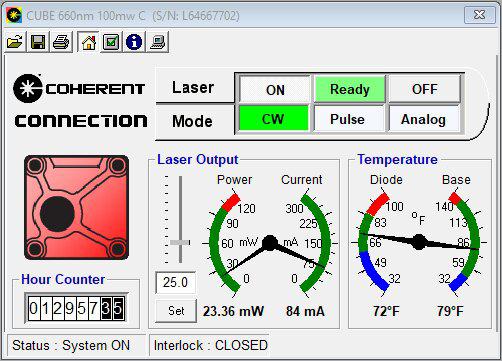Select CW mode
Image resolution: width=502 pixels, height=361 pixels.
(273, 119)
